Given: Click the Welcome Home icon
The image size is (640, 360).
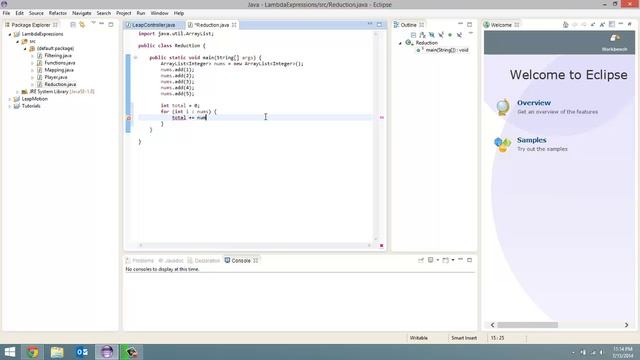Looking at the screenshot, I should pos(565,25).
